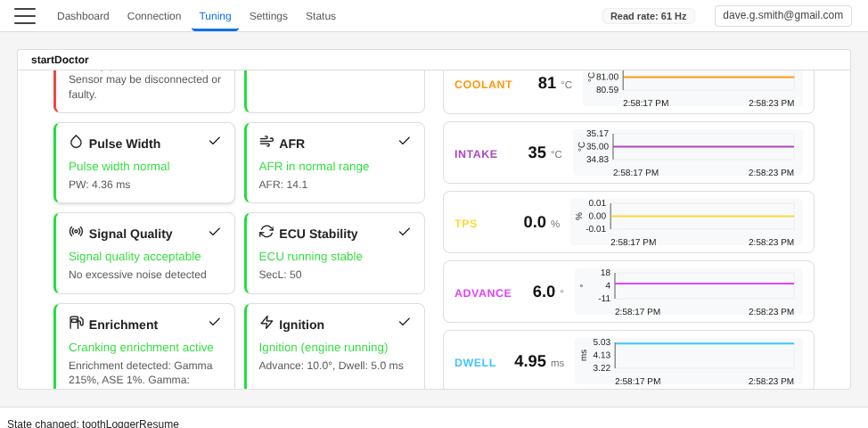The image size is (868, 428).
Task: Click the Pulse Width checkmark
Action: (x=215, y=141)
